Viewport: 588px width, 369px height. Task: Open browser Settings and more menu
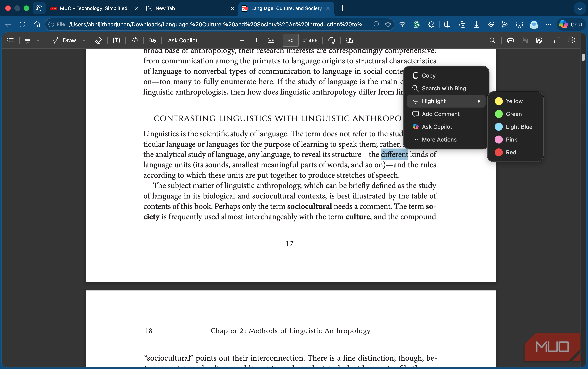pos(548,24)
